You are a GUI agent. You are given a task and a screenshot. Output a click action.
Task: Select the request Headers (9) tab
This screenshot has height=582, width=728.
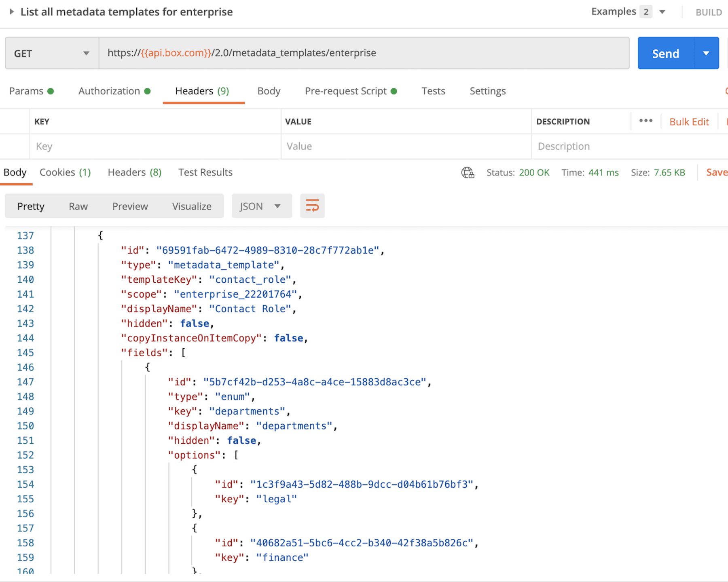202,91
